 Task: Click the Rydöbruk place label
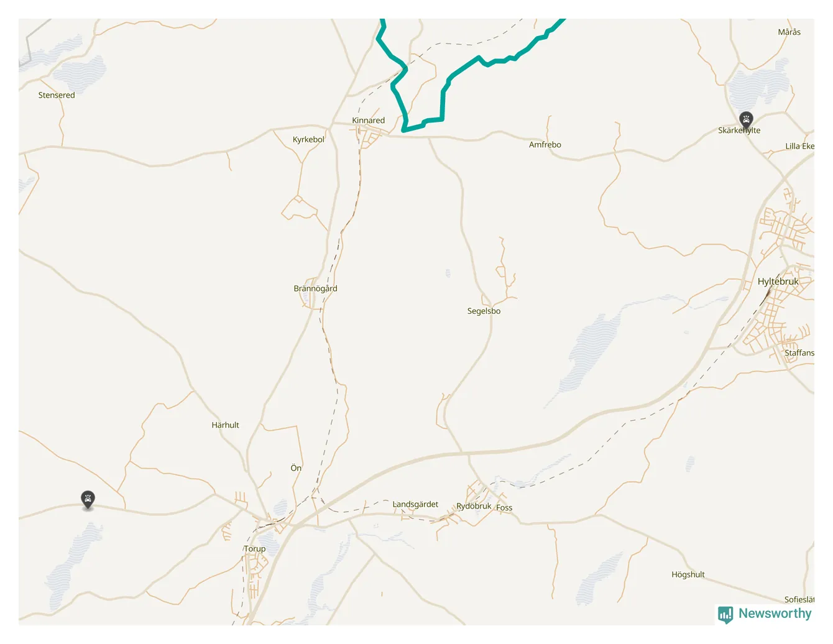474,506
